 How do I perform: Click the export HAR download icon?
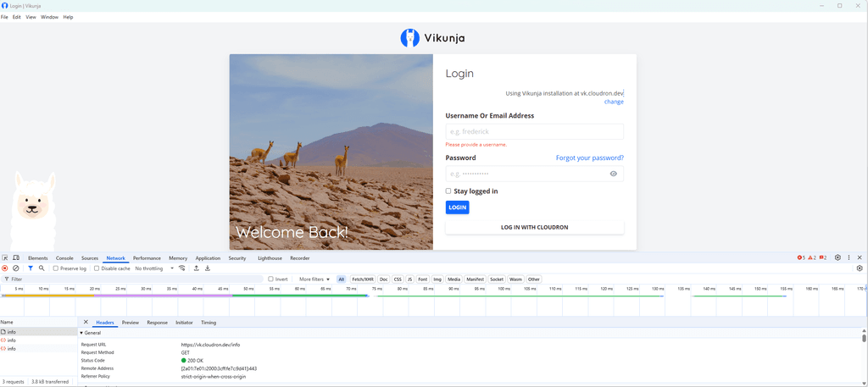click(208, 268)
